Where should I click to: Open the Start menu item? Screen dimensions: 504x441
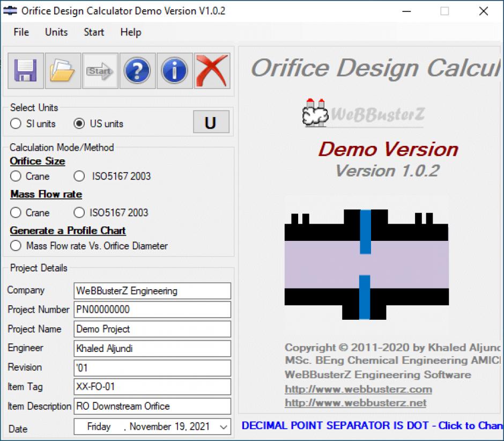point(94,32)
